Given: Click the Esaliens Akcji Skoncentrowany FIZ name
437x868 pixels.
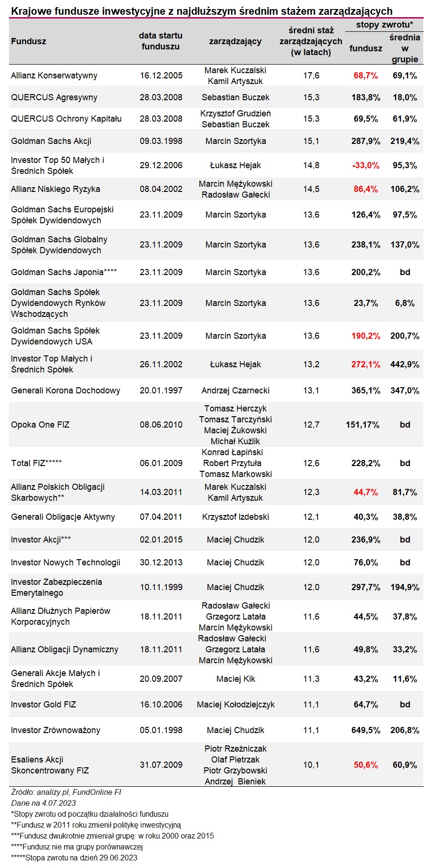Looking at the screenshot, I should coord(50,765).
